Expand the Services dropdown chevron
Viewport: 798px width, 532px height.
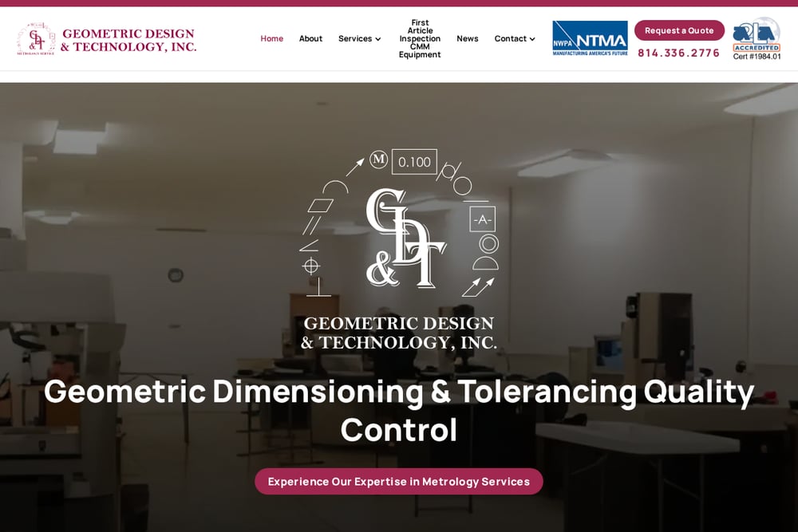378,39
